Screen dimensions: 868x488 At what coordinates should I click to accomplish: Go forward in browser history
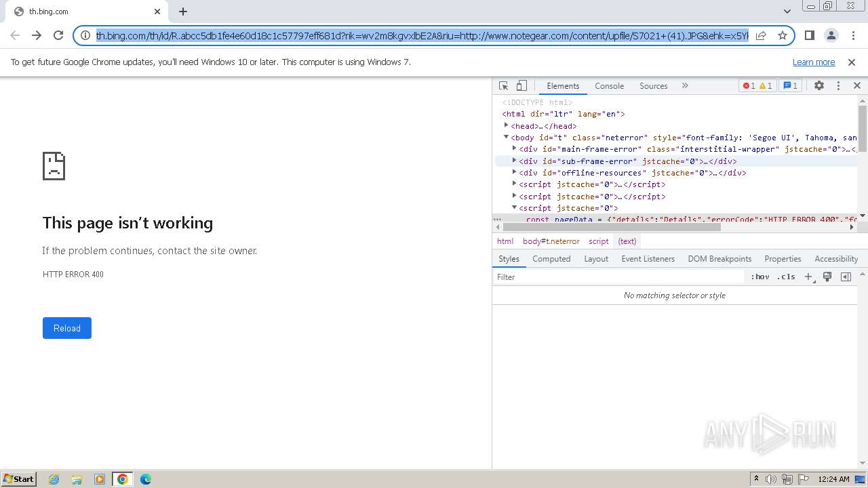[x=37, y=35]
